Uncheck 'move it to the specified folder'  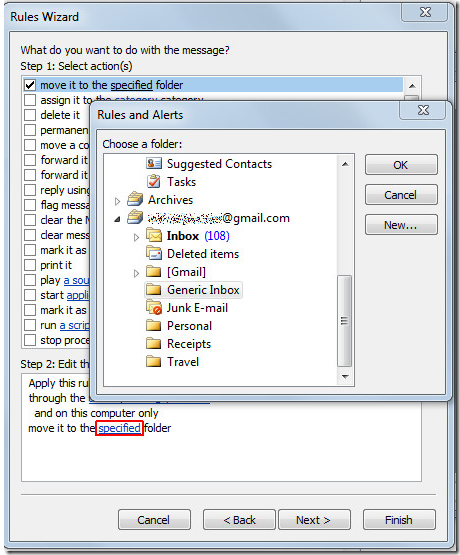30,85
